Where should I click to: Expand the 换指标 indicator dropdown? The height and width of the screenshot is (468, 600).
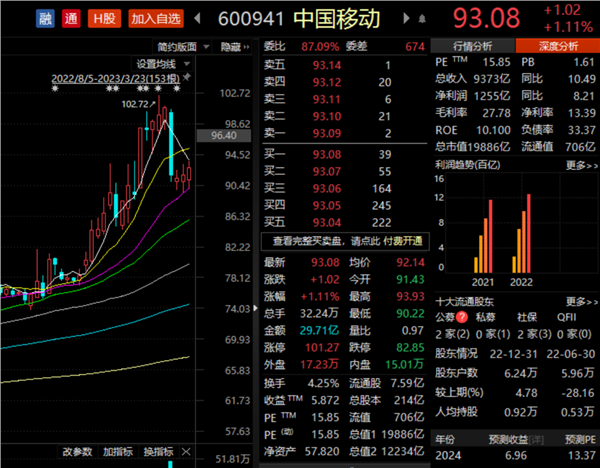click(x=167, y=450)
